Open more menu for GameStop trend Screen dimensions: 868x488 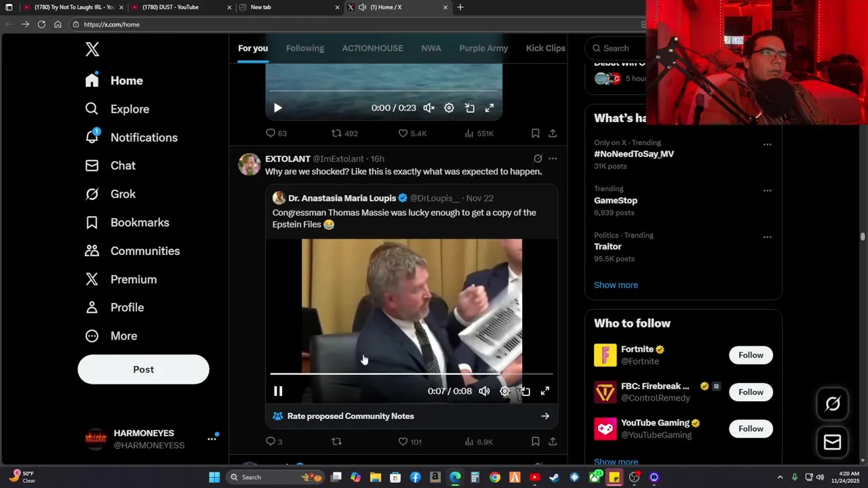coord(767,190)
